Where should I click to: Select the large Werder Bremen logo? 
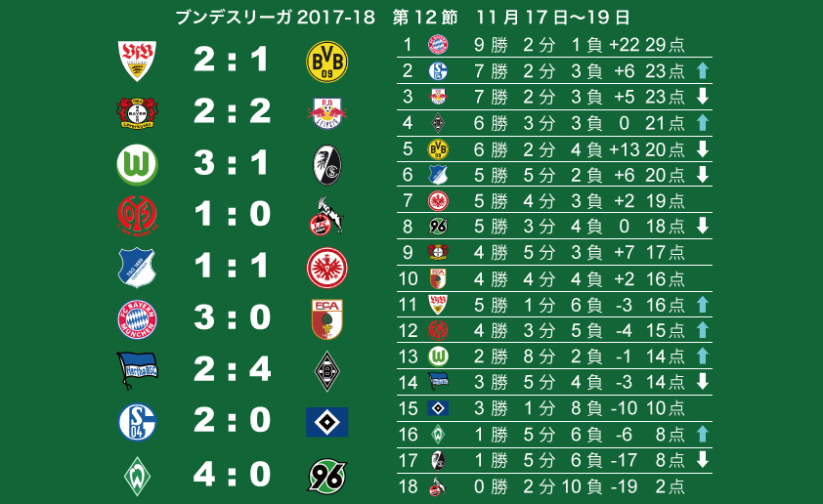pos(137,476)
